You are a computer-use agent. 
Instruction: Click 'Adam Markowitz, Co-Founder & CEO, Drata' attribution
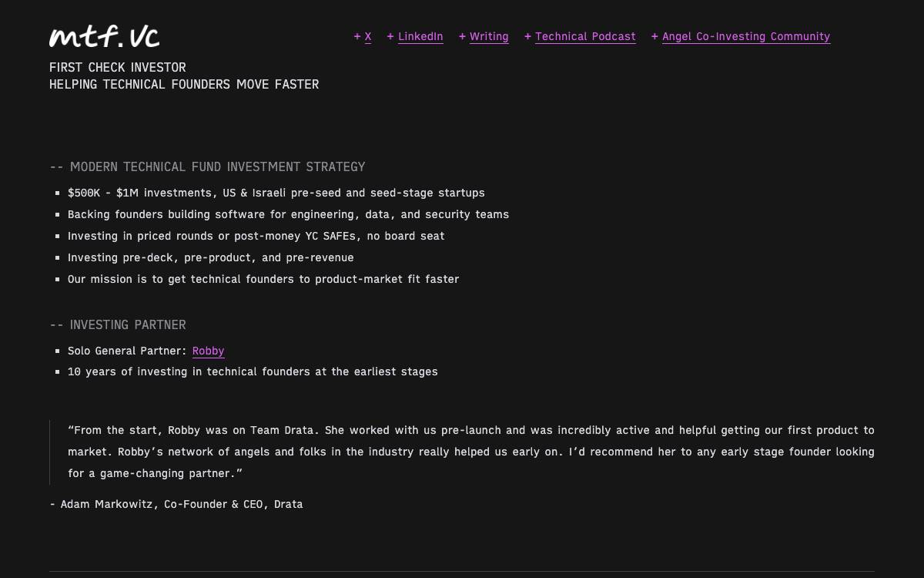click(176, 504)
